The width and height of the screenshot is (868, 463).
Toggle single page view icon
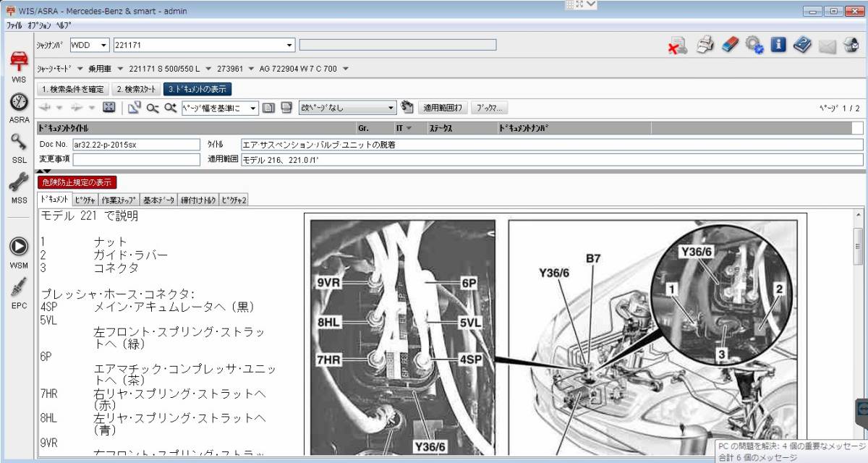click(268, 107)
